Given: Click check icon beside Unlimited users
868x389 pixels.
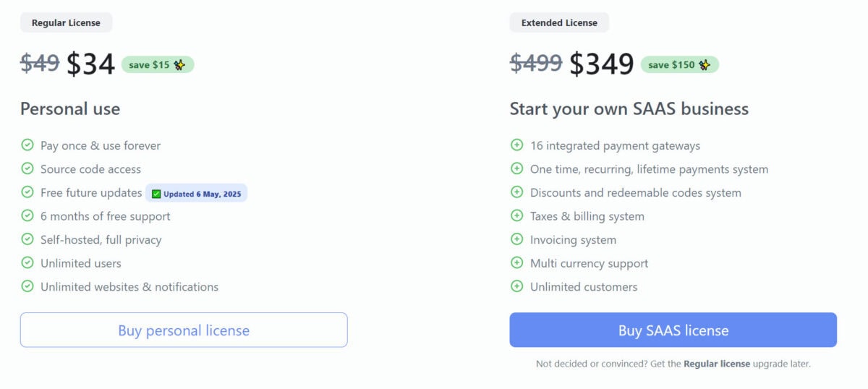Looking at the screenshot, I should pos(27,262).
